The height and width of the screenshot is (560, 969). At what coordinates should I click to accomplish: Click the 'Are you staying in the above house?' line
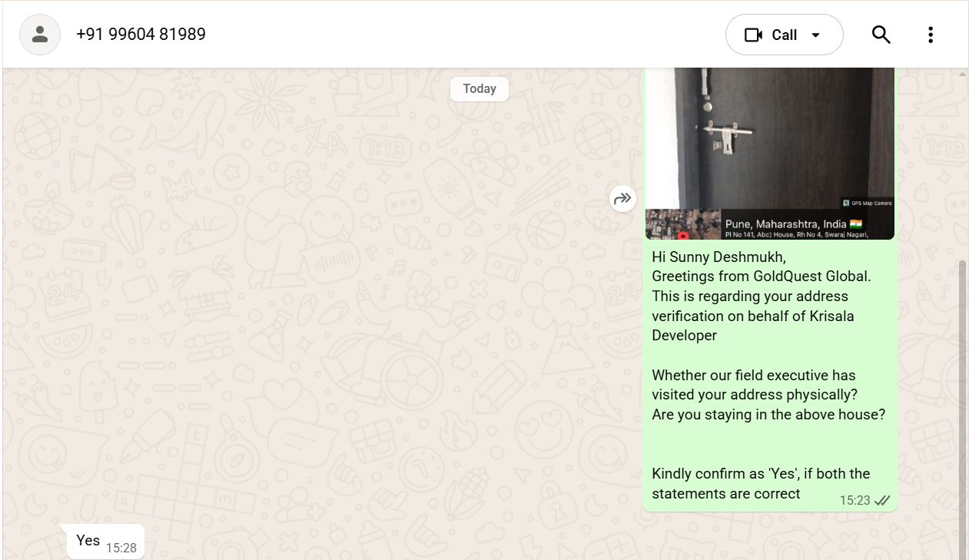tap(768, 414)
